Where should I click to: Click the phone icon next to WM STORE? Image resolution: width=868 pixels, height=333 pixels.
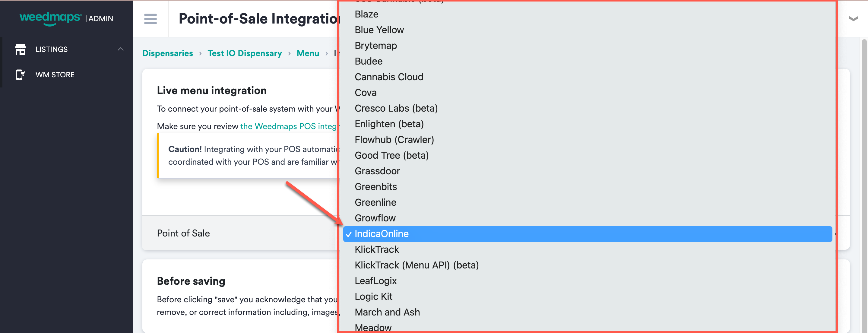pos(21,75)
